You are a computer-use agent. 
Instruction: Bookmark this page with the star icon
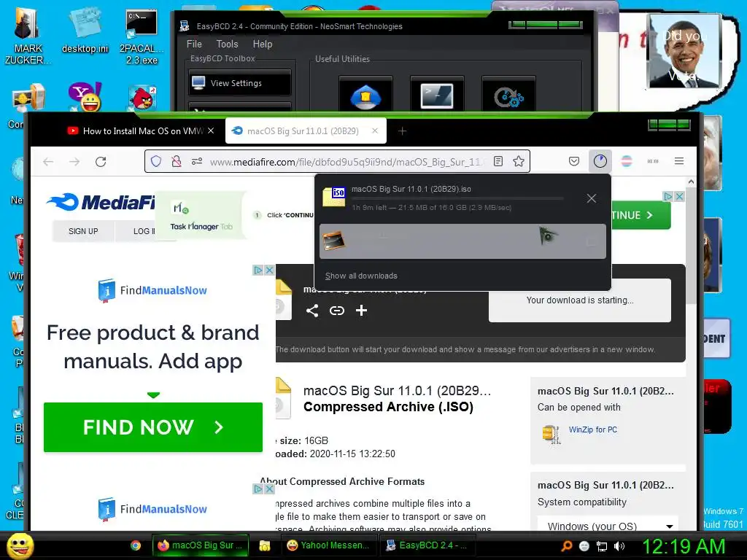point(519,161)
